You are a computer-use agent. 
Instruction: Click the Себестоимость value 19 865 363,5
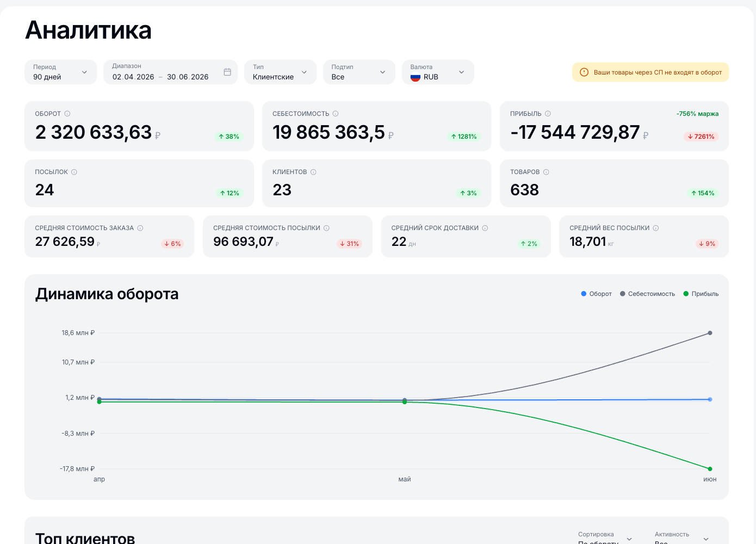[329, 132]
